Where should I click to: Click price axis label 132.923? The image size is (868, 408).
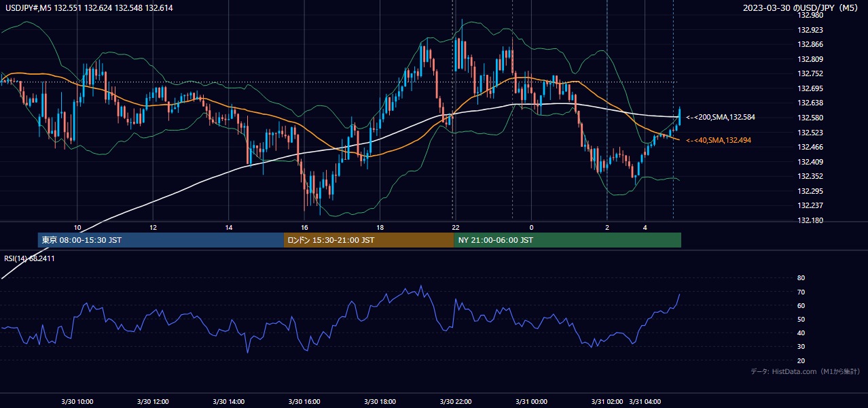click(x=810, y=30)
